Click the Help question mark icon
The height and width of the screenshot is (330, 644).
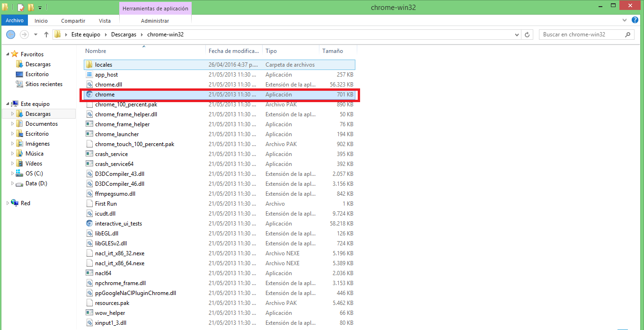(635, 20)
